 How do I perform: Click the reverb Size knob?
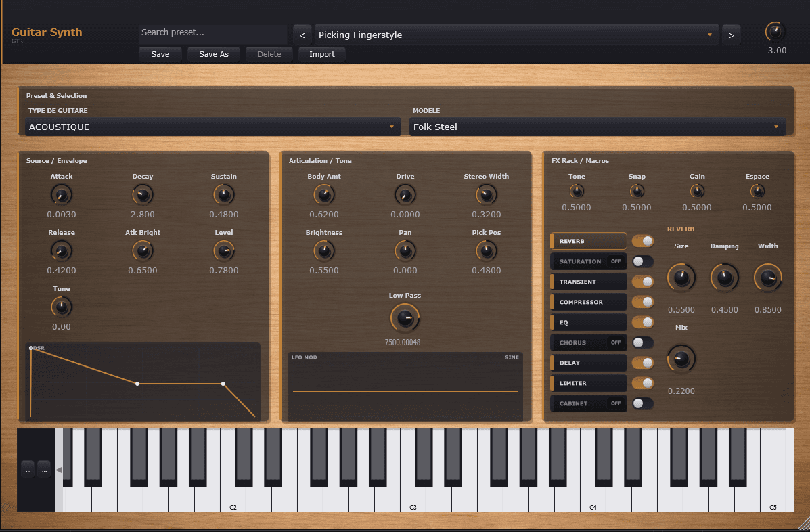tap(681, 278)
